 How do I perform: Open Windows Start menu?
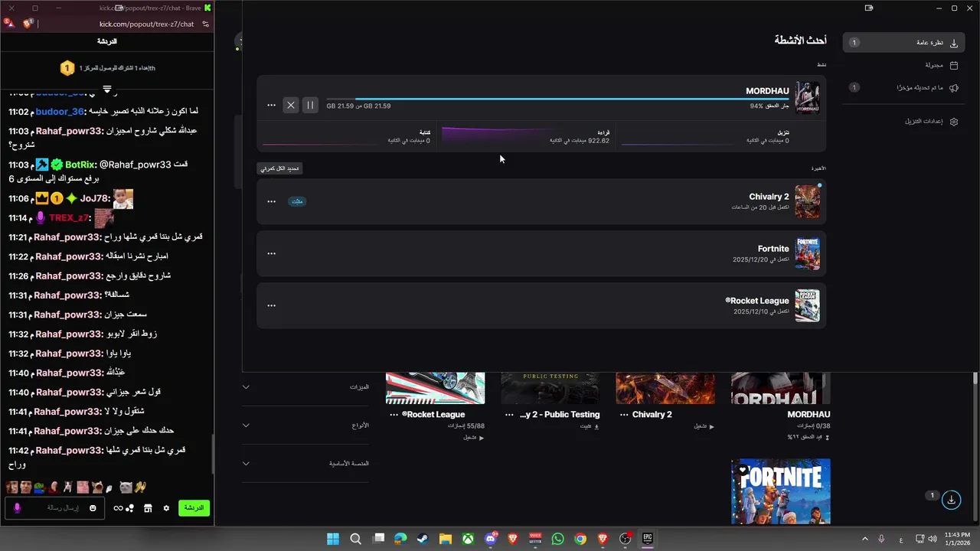(333, 539)
